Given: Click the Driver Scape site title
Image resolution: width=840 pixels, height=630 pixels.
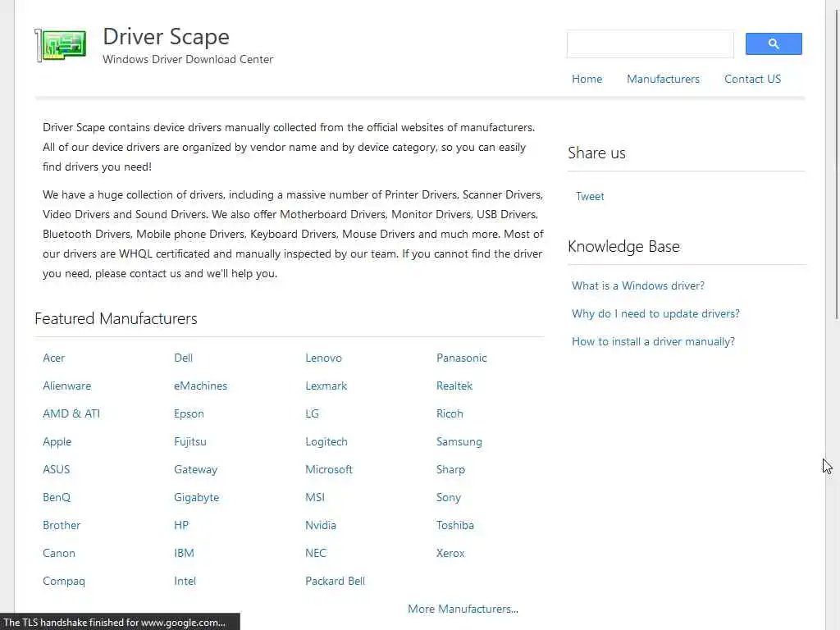Looking at the screenshot, I should [166, 36].
